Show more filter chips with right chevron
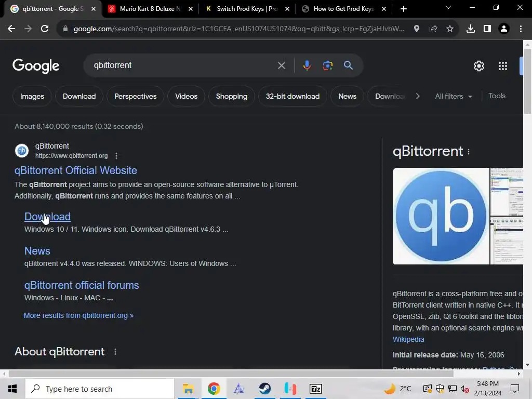Image resolution: width=532 pixels, height=399 pixels. coord(418,96)
